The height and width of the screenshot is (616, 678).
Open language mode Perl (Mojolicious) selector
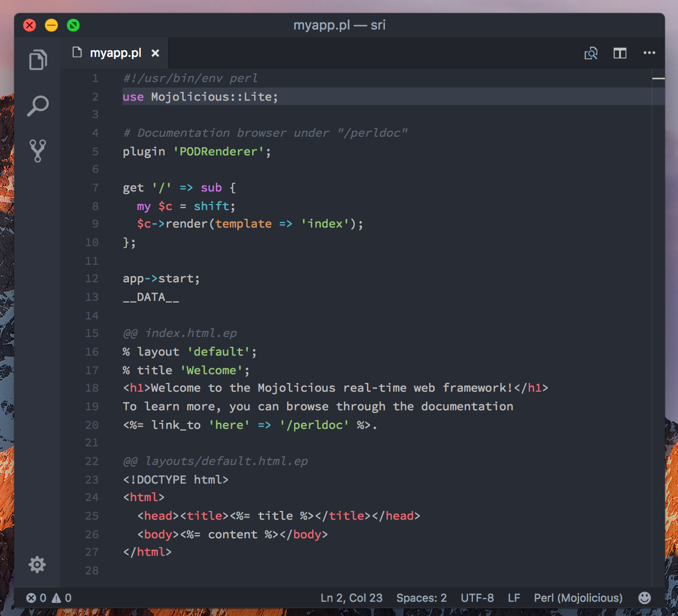coord(578,598)
